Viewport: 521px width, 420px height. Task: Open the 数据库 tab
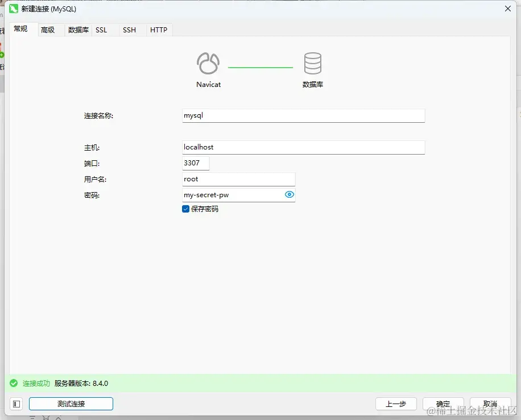pyautogui.click(x=78, y=30)
